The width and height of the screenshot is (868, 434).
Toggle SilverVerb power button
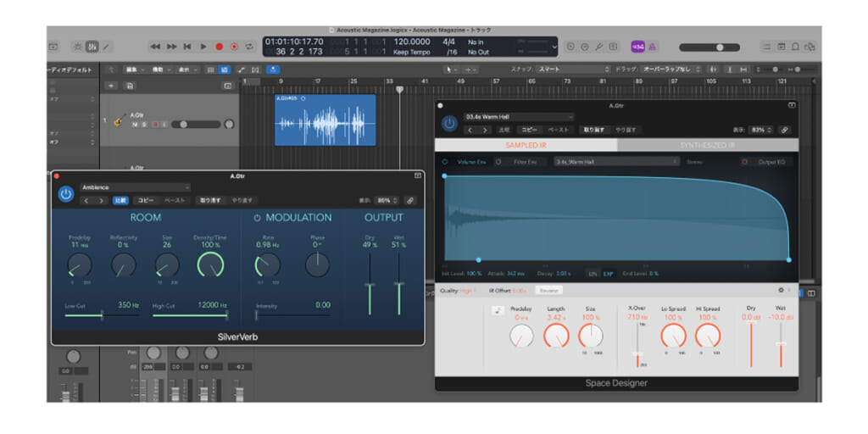pyautogui.click(x=66, y=194)
